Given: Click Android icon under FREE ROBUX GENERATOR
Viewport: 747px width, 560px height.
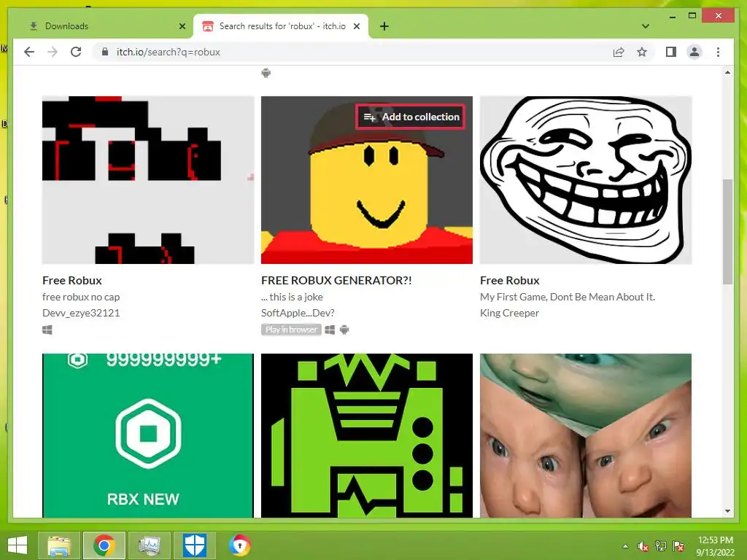Looking at the screenshot, I should point(344,330).
